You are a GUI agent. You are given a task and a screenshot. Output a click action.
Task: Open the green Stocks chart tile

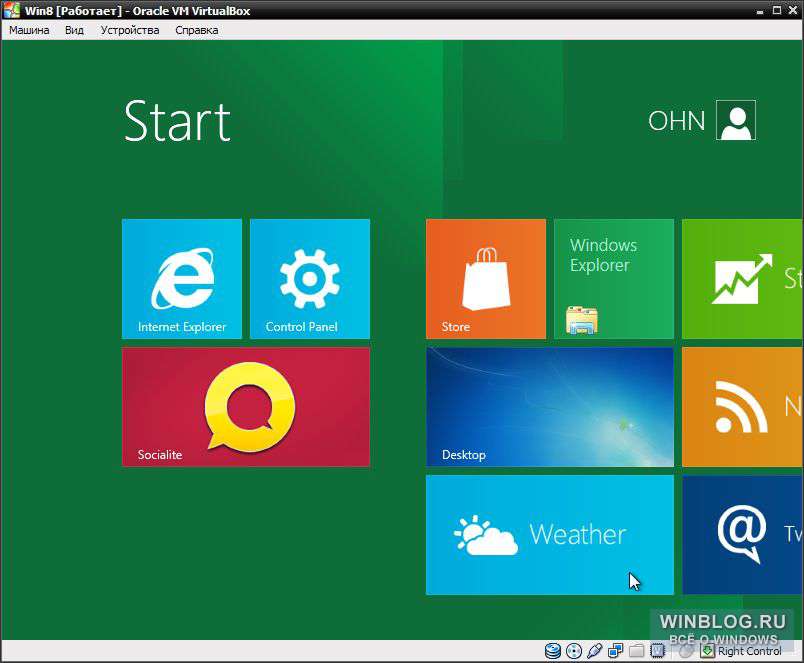[743, 279]
